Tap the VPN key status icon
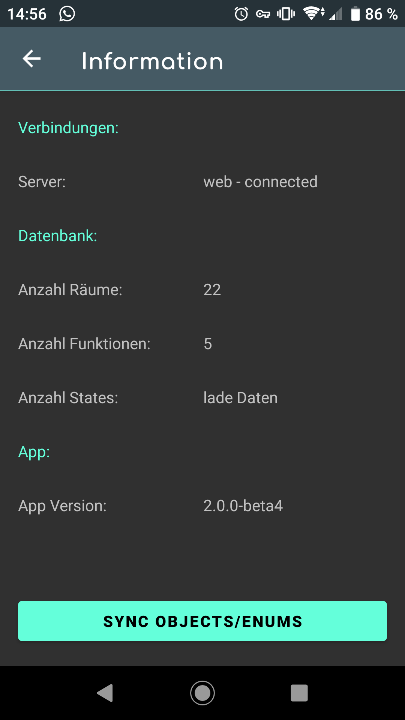This screenshot has height=720, width=405. (x=263, y=14)
